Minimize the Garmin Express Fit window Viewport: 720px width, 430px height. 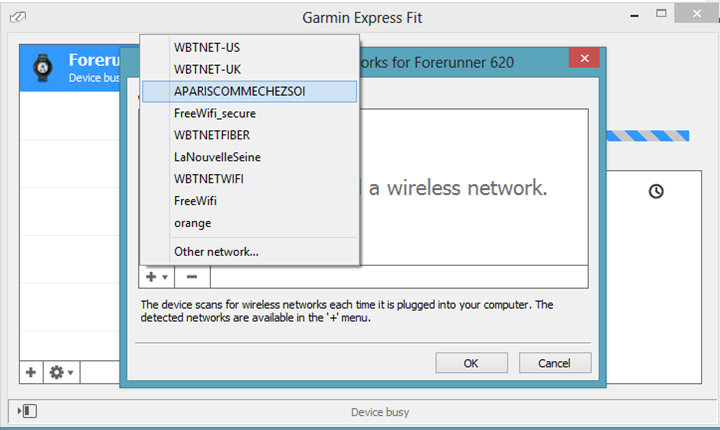point(635,15)
